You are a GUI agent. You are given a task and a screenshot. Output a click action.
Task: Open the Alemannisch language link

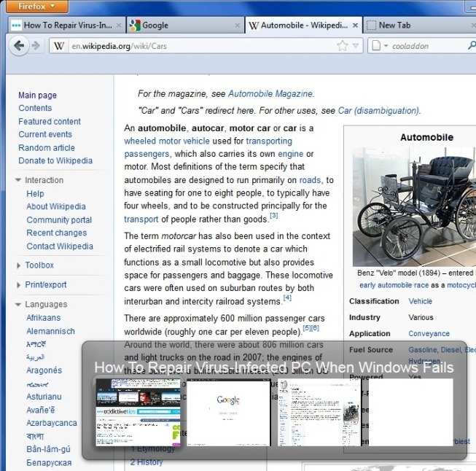coord(50,331)
